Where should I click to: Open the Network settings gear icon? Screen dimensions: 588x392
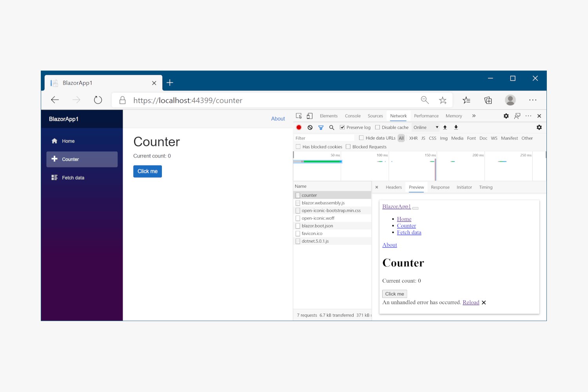[539, 127]
